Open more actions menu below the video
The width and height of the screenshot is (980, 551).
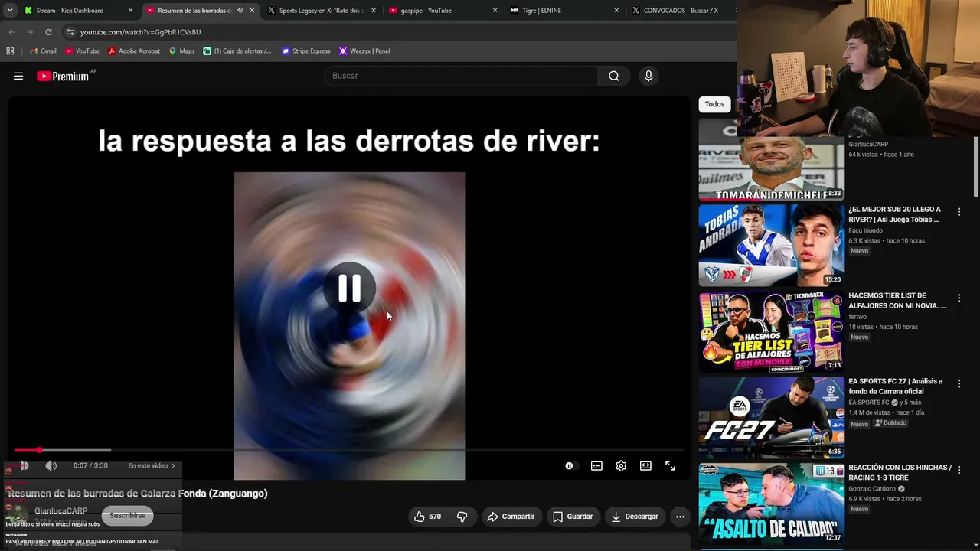[x=680, y=517]
